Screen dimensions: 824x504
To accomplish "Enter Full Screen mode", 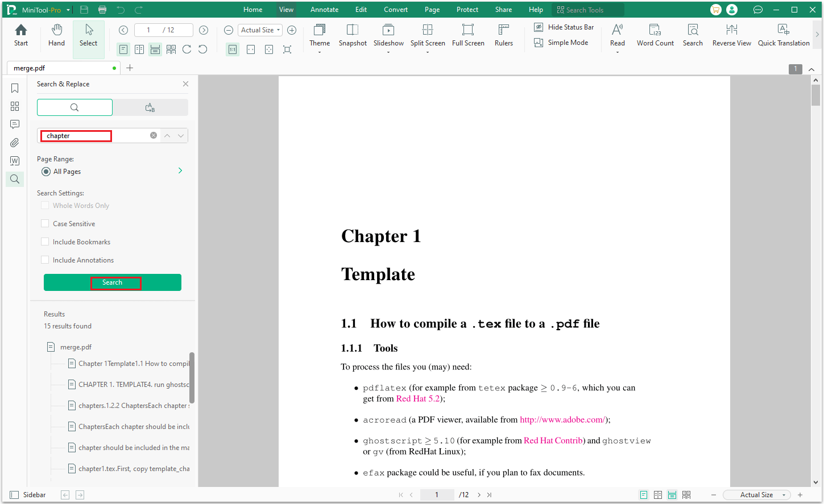I will pos(468,35).
